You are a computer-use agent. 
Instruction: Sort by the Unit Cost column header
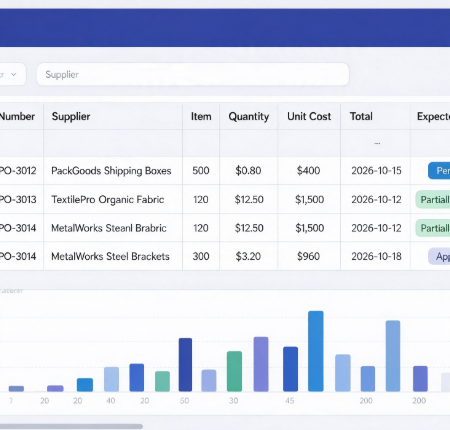[x=309, y=116]
